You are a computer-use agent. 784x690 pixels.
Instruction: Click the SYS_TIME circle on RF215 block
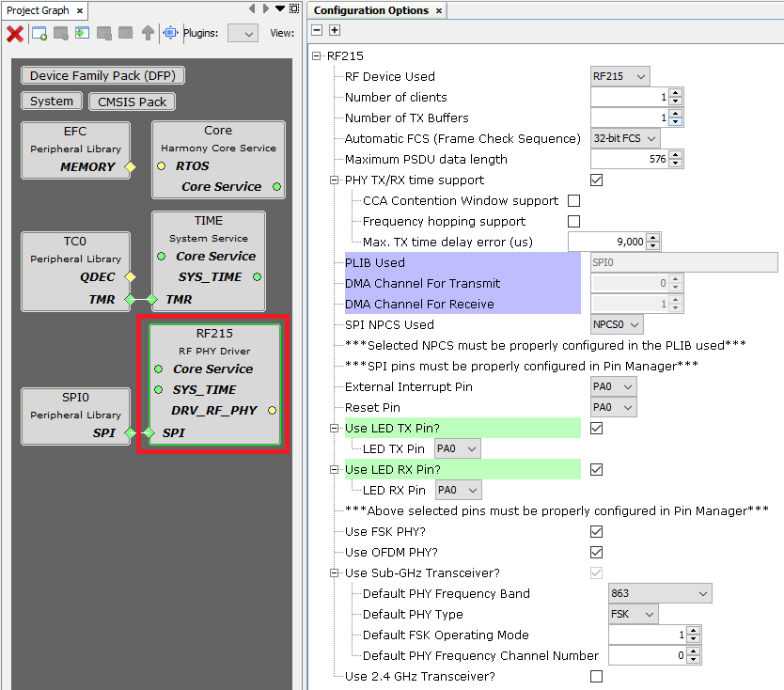pyautogui.click(x=159, y=389)
